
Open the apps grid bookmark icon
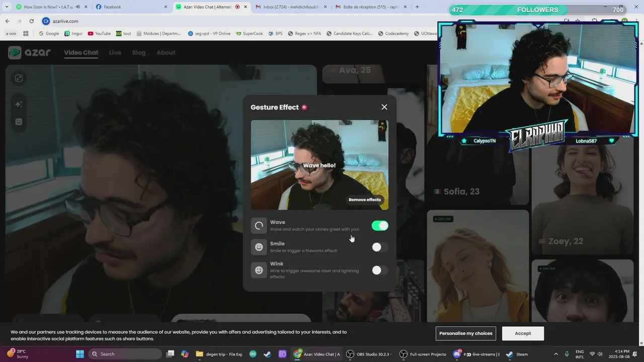[26, 34]
